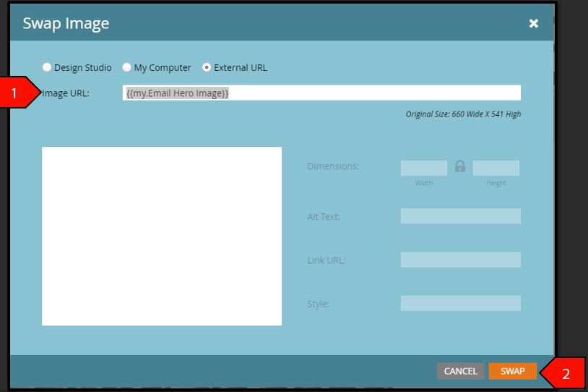Click the Dimensions label

point(333,166)
